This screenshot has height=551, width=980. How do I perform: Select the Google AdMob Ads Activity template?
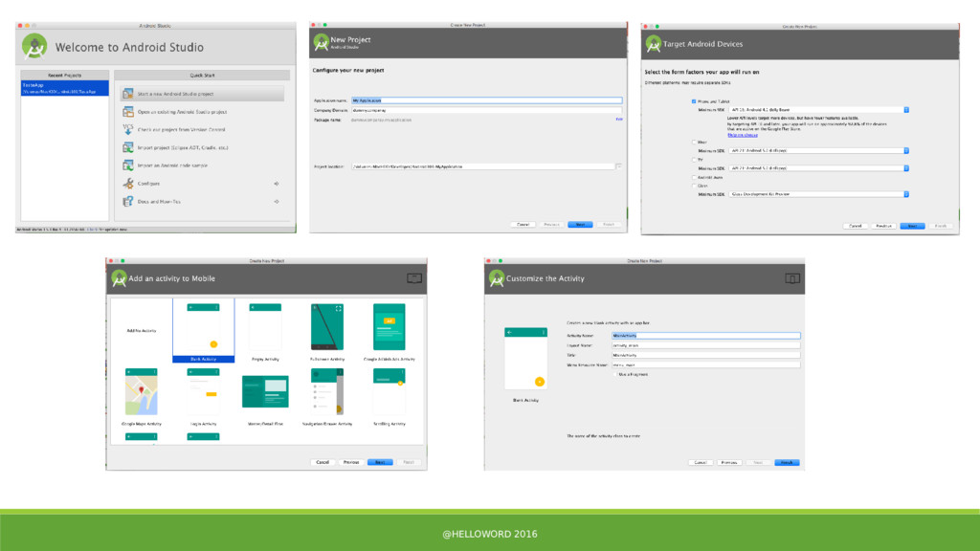point(389,332)
